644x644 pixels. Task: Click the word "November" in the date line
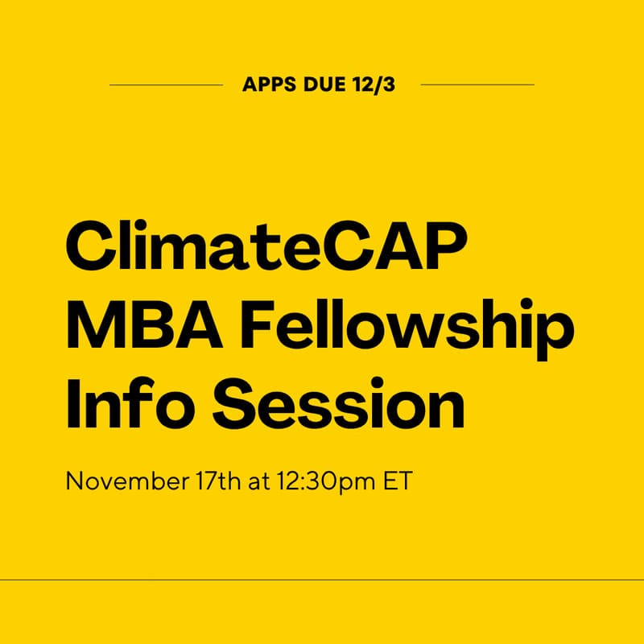121,481
